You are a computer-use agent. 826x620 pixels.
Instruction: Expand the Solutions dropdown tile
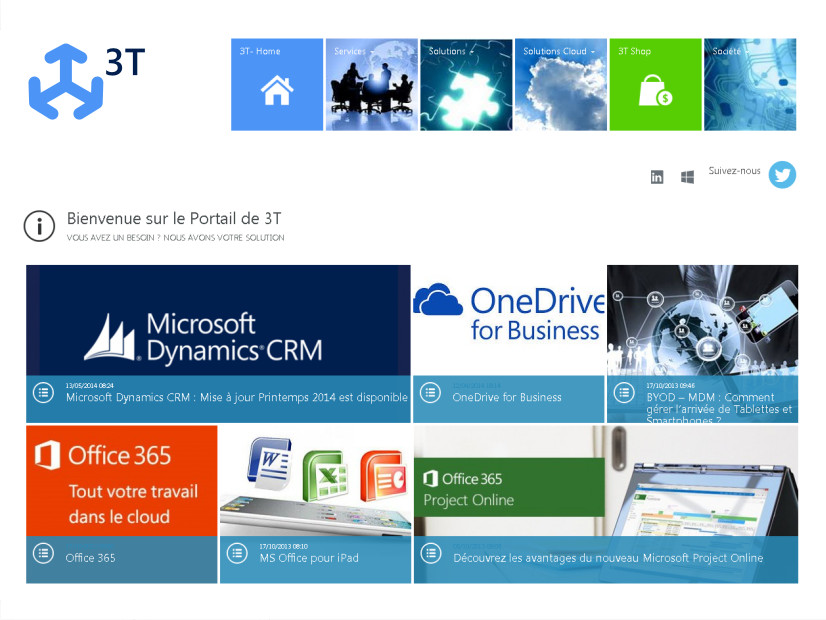click(466, 85)
